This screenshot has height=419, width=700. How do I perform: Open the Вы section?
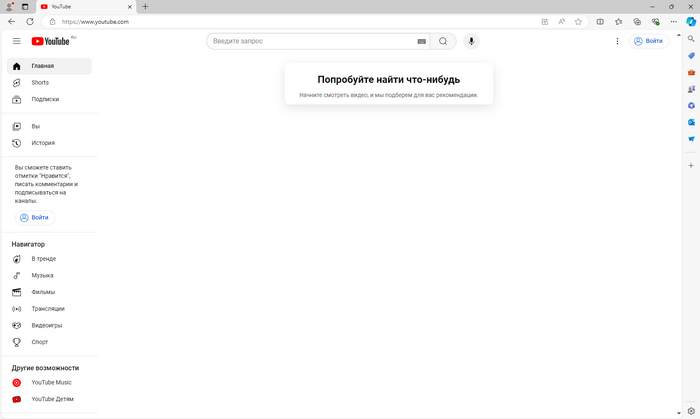(x=49, y=126)
